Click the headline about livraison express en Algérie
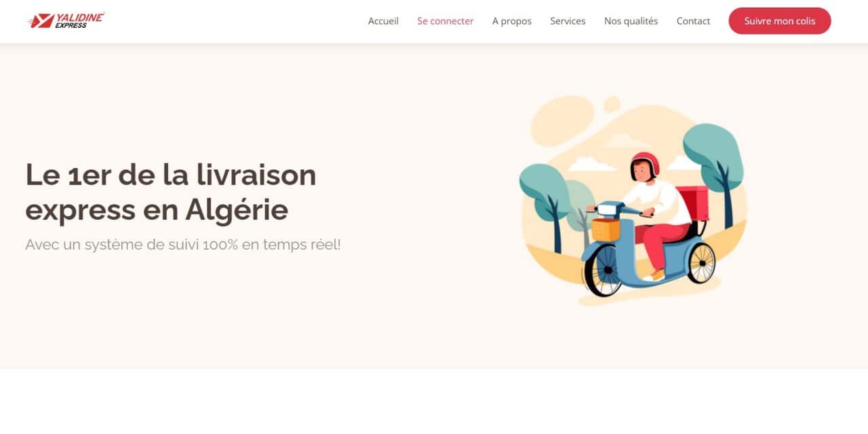Viewport: 868px width, 434px height. (171, 192)
